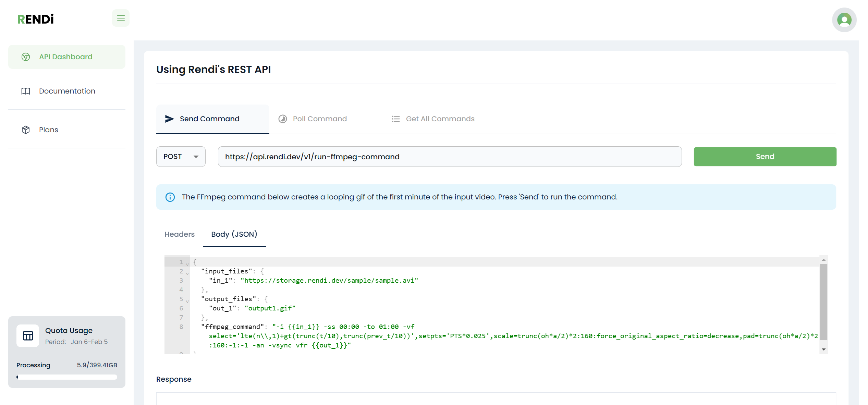Viewport: 868px width, 405px height.
Task: Click the "input_files" key in editor
Action: click(x=227, y=271)
